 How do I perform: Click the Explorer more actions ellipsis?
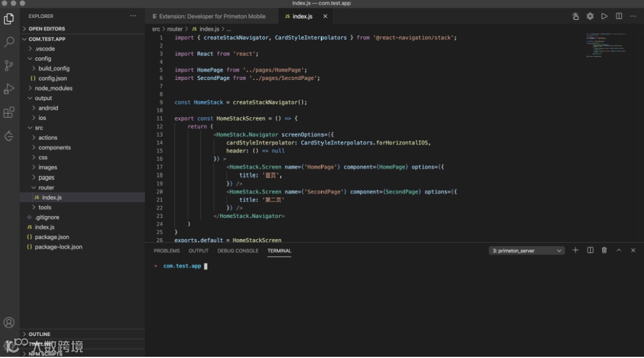click(133, 16)
